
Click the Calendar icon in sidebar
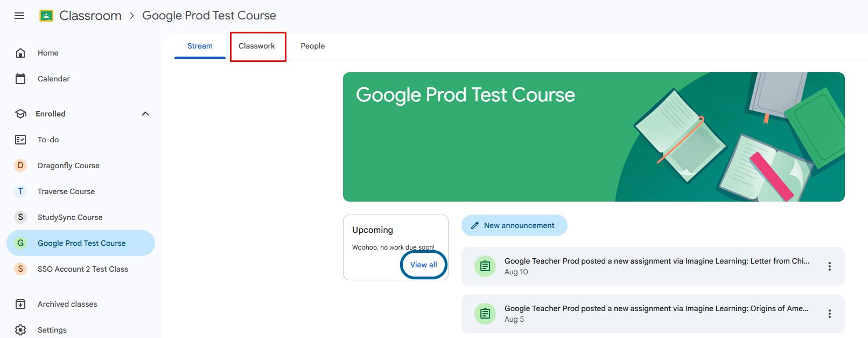pyautogui.click(x=20, y=79)
